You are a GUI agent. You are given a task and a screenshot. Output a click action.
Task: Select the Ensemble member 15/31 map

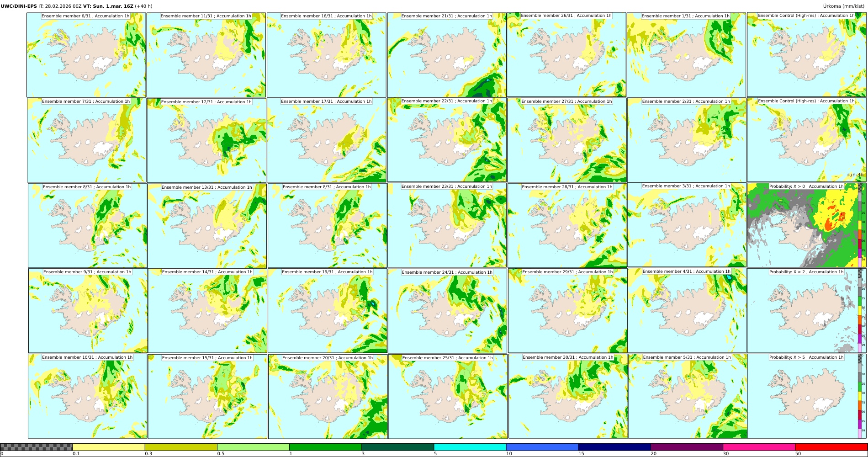point(207,396)
